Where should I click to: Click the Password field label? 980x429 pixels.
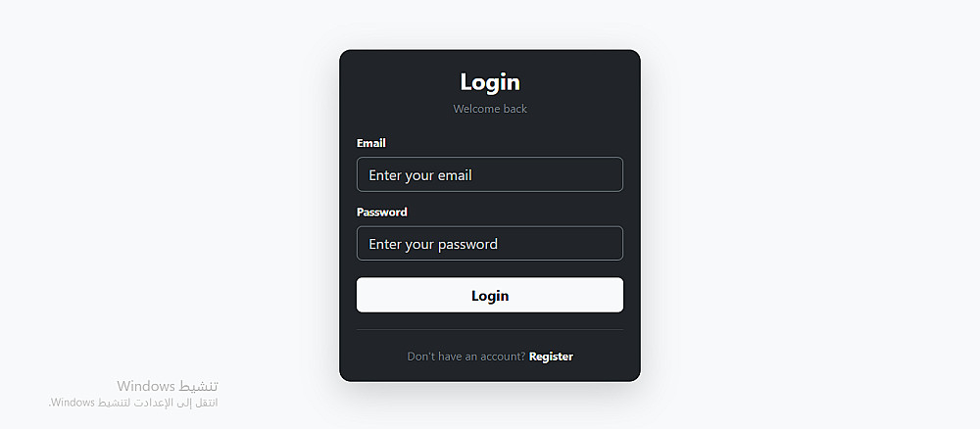(382, 212)
